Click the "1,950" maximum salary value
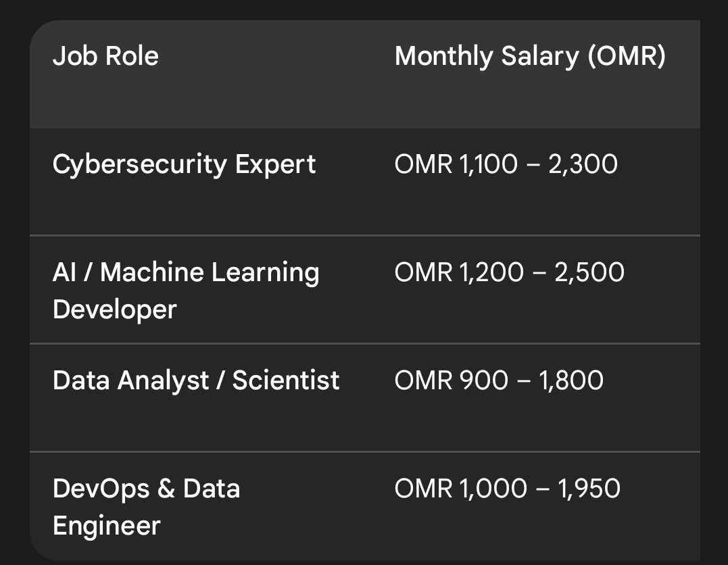The width and height of the screenshot is (728, 565). point(589,489)
